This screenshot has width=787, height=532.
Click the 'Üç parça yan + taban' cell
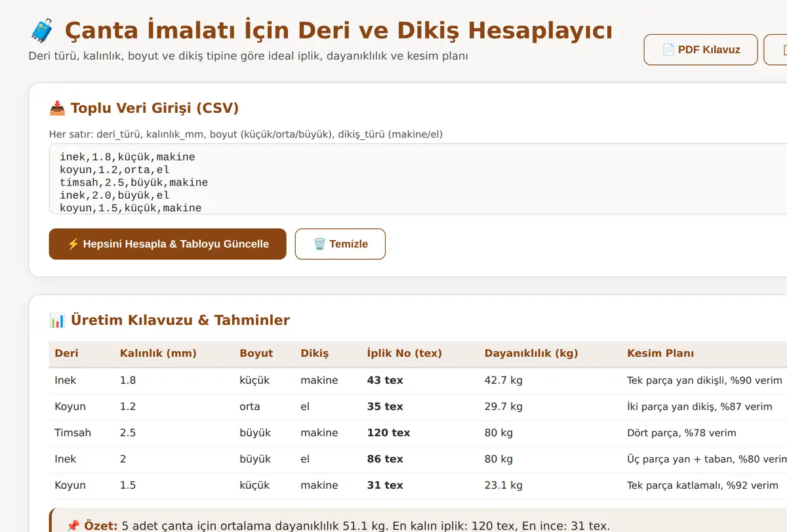coord(707,459)
